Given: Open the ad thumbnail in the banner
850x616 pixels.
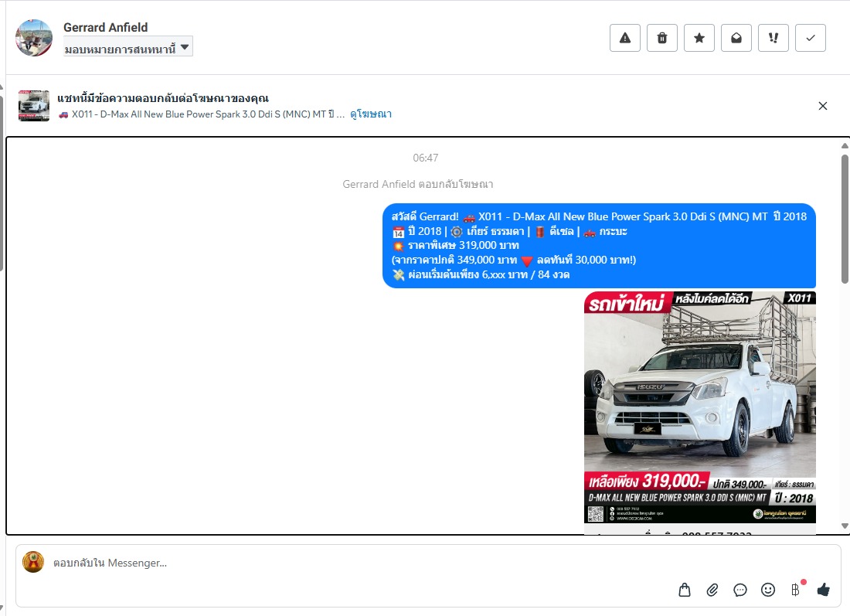Looking at the screenshot, I should pos(33,106).
